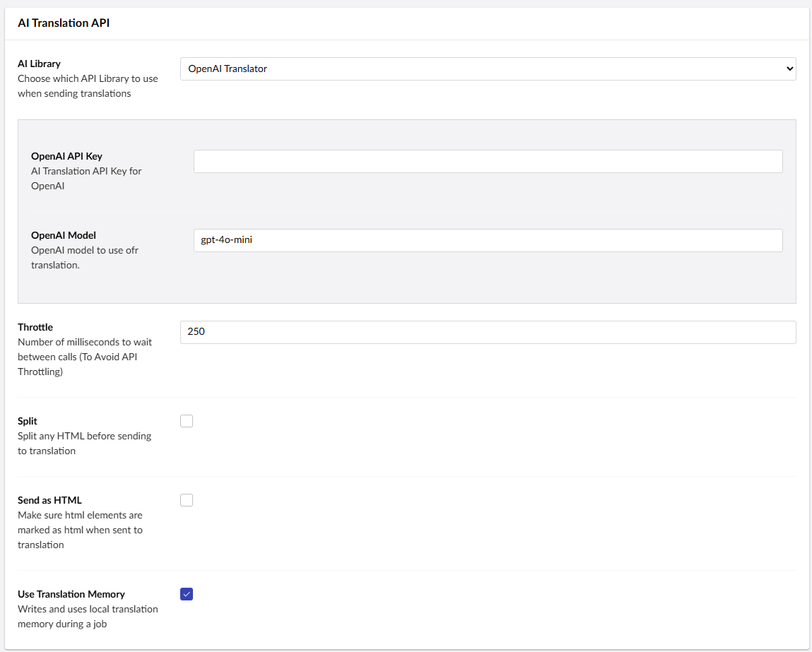Enable the Split checkbox
The image size is (812, 652).
coord(187,421)
